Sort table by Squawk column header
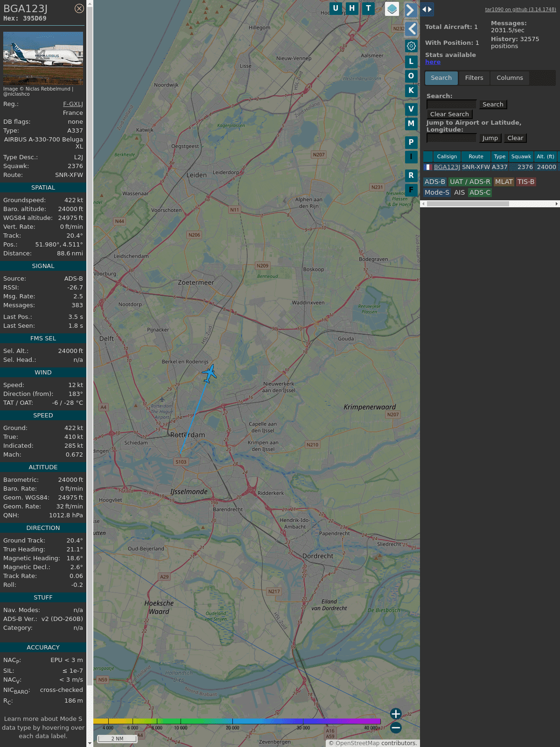 [521, 156]
